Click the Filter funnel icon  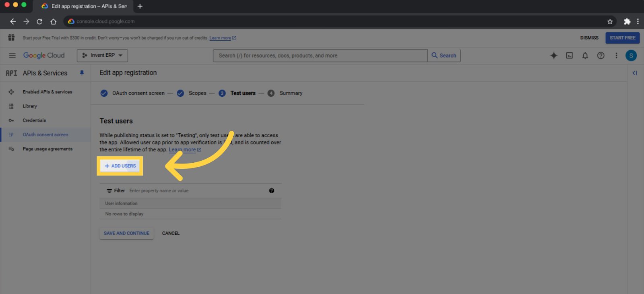(x=109, y=191)
